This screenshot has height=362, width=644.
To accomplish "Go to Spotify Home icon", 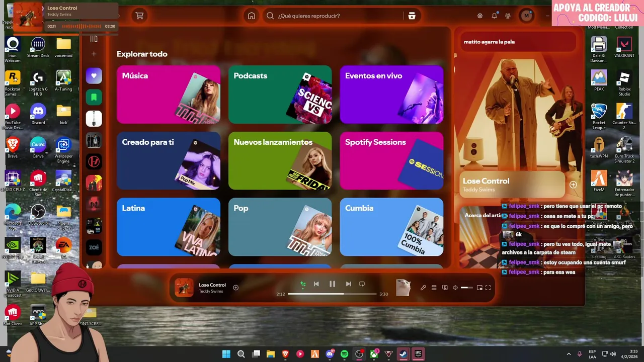I will pyautogui.click(x=252, y=16).
